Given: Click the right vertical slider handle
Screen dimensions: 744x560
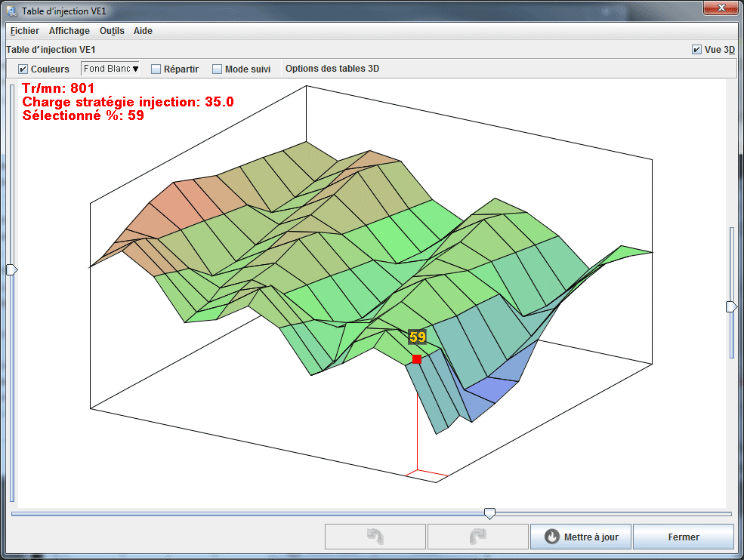Looking at the screenshot, I should pyautogui.click(x=731, y=306).
